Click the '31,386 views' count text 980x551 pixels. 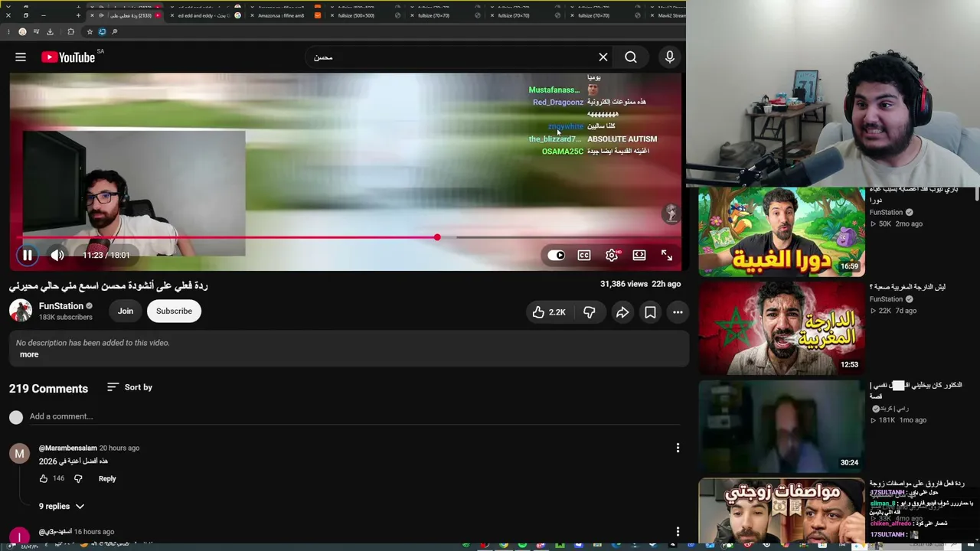pyautogui.click(x=624, y=284)
